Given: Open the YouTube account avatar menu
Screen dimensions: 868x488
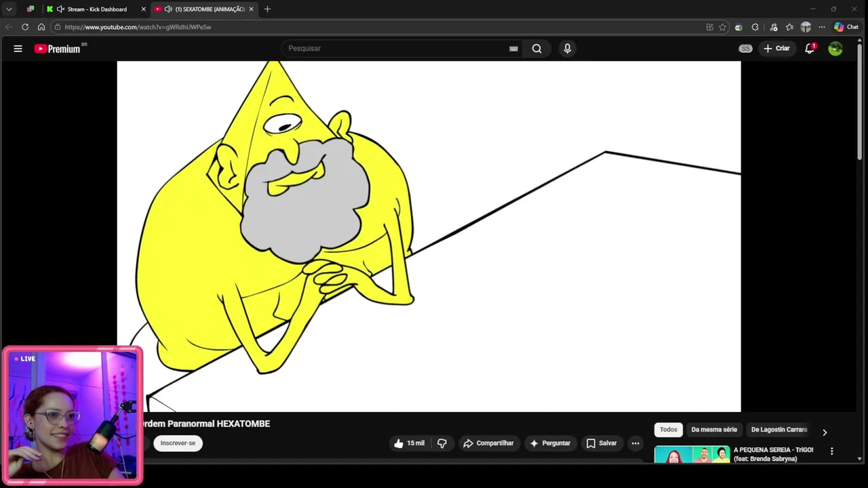Looking at the screenshot, I should click(835, 49).
